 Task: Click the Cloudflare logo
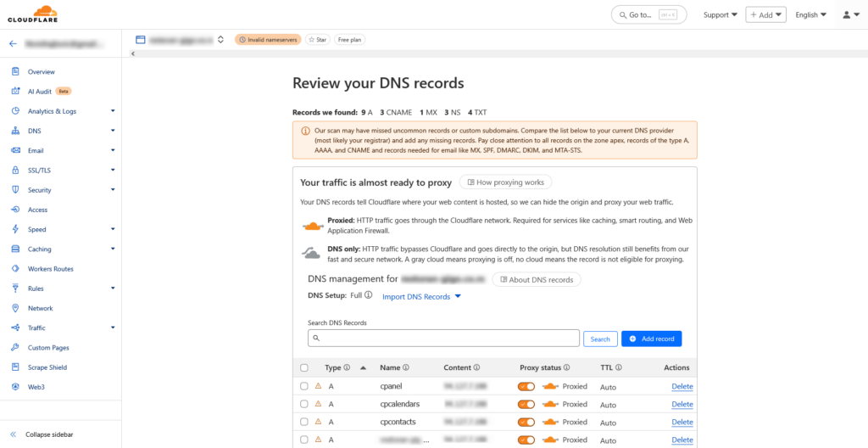[x=32, y=14]
